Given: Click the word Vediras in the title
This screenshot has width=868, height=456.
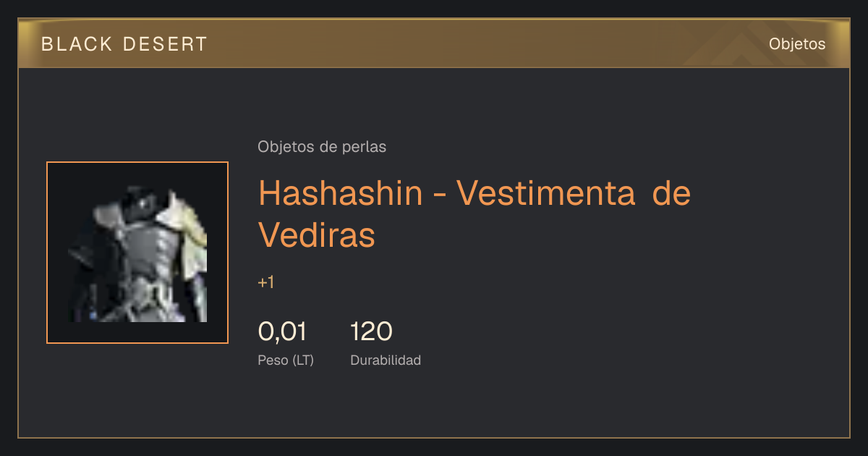Looking at the screenshot, I should [317, 235].
